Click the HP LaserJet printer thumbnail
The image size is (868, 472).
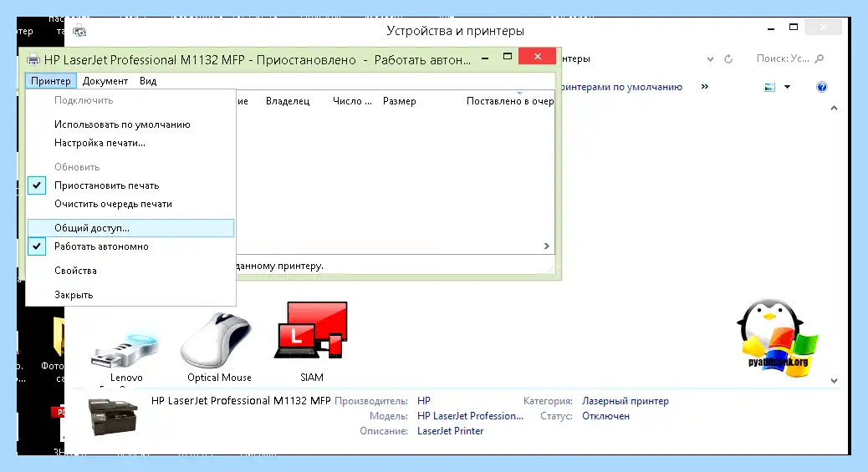click(x=114, y=417)
